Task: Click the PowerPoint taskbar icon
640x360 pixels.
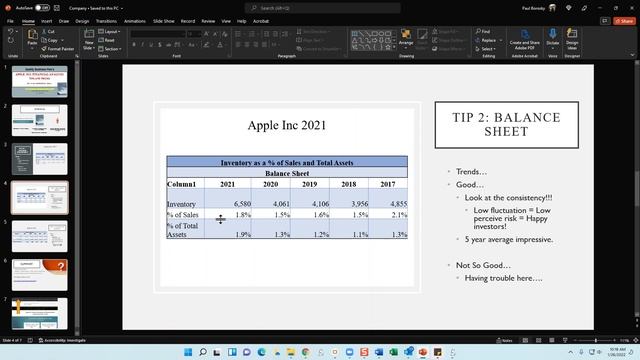Action: click(x=423, y=352)
